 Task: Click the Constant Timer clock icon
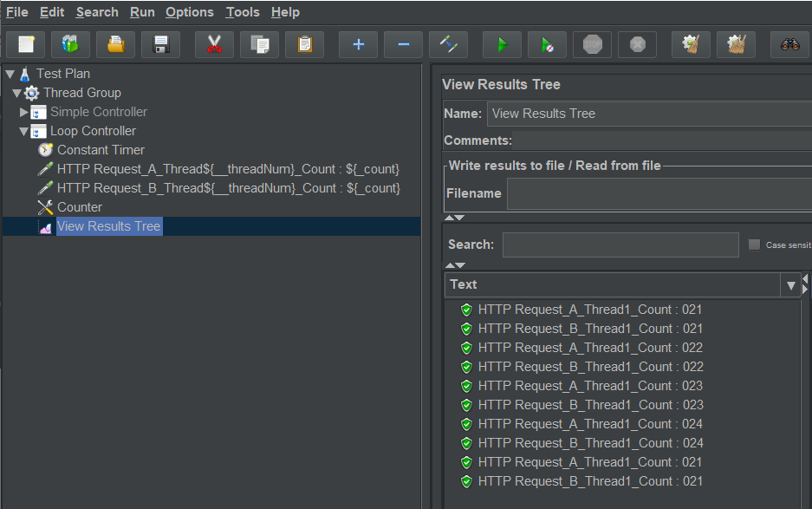46,150
